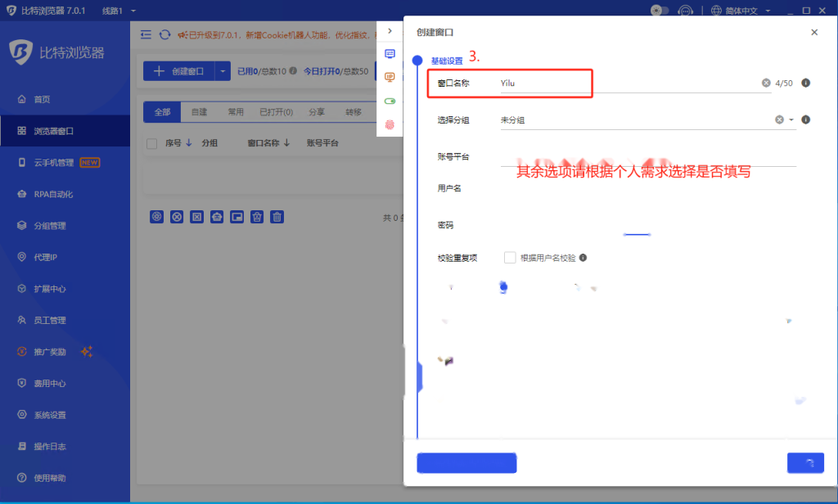Click the upgrade announcement text in the top bar
The width and height of the screenshot is (838, 504).
(x=278, y=34)
